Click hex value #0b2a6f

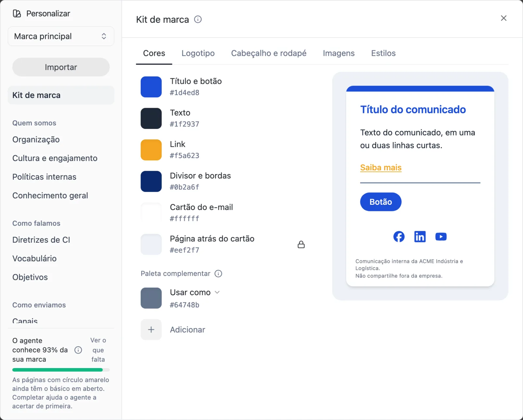click(184, 187)
